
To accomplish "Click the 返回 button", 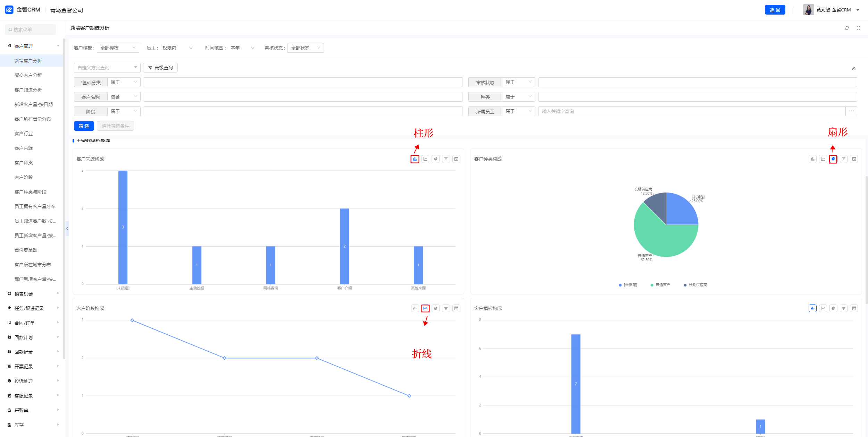I will click(x=775, y=10).
